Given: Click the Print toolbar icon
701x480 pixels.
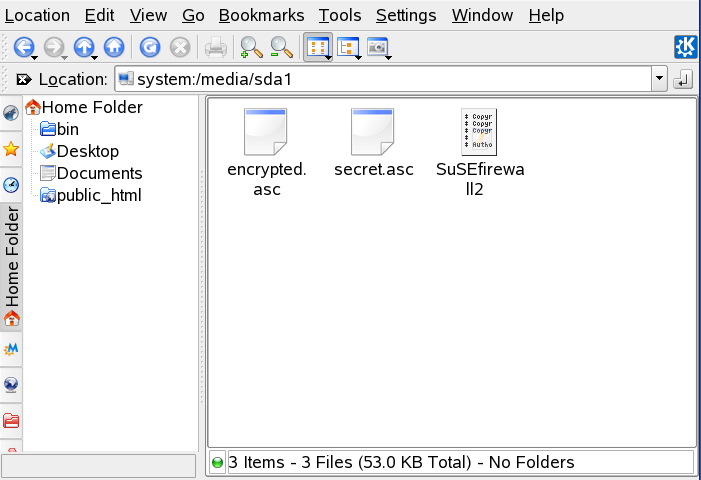Looking at the screenshot, I should (215, 46).
